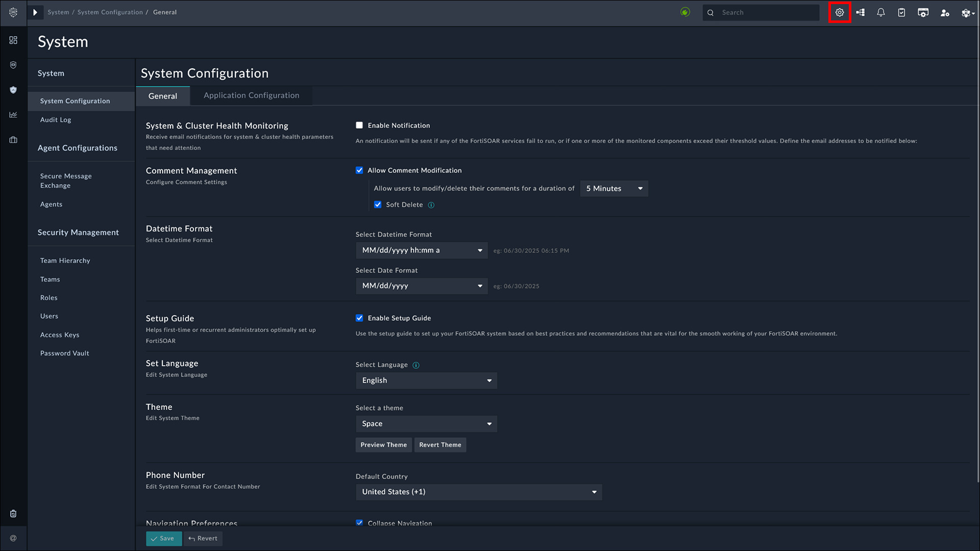Expand the navigation with play arrow icon
This screenshot has width=980, height=551.
coord(35,12)
